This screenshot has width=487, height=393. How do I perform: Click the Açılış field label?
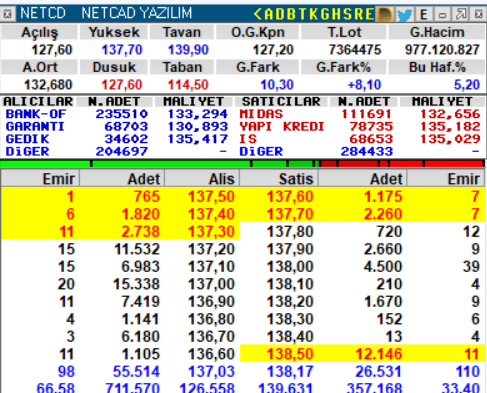click(40, 32)
